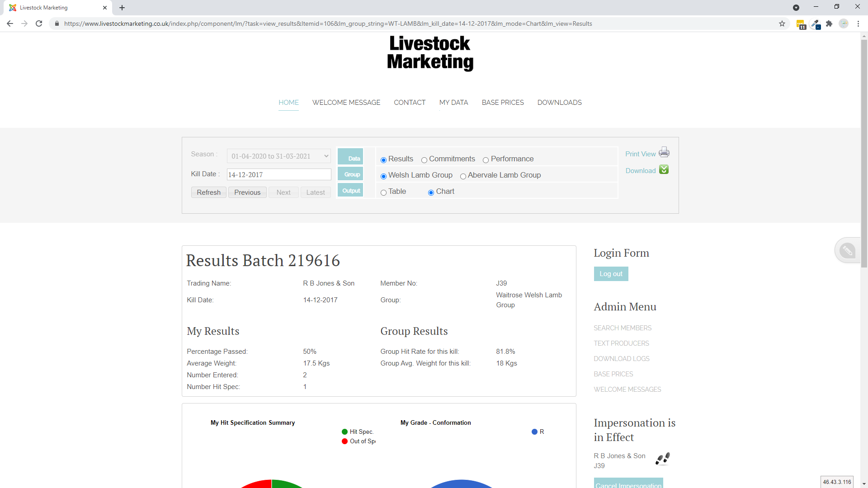Click the green Download arrow icon
868x488 pixels.
[664, 169]
